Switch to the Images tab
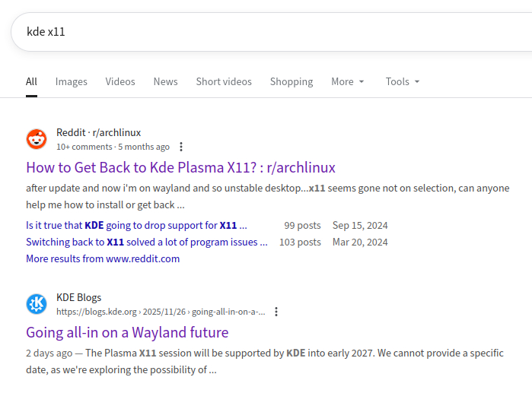 [71, 81]
